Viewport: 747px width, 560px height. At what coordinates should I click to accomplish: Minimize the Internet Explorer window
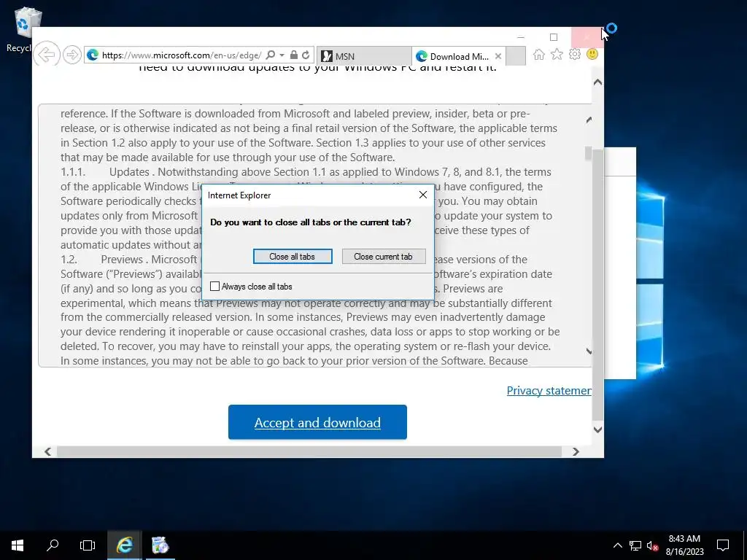point(521,37)
